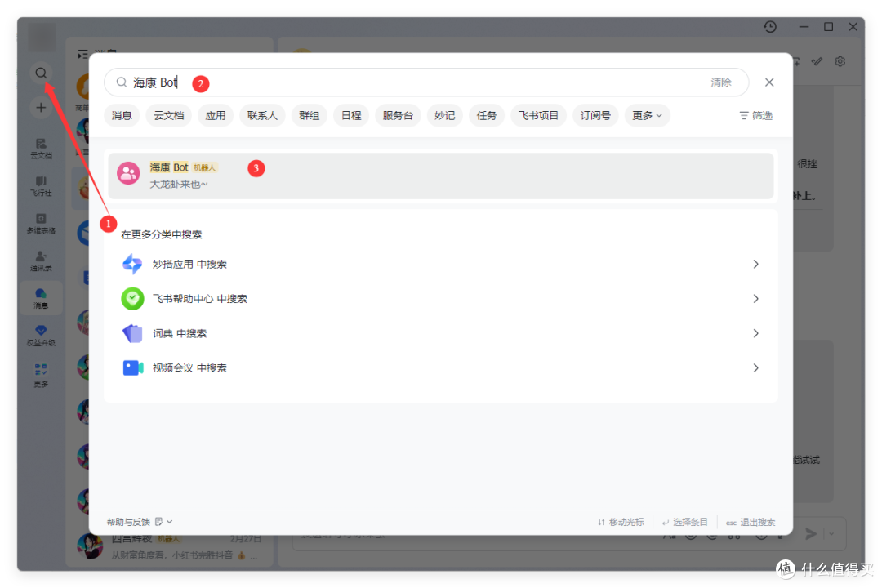Open history clock icon in title bar
Image resolution: width=882 pixels, height=588 pixels.
(770, 26)
